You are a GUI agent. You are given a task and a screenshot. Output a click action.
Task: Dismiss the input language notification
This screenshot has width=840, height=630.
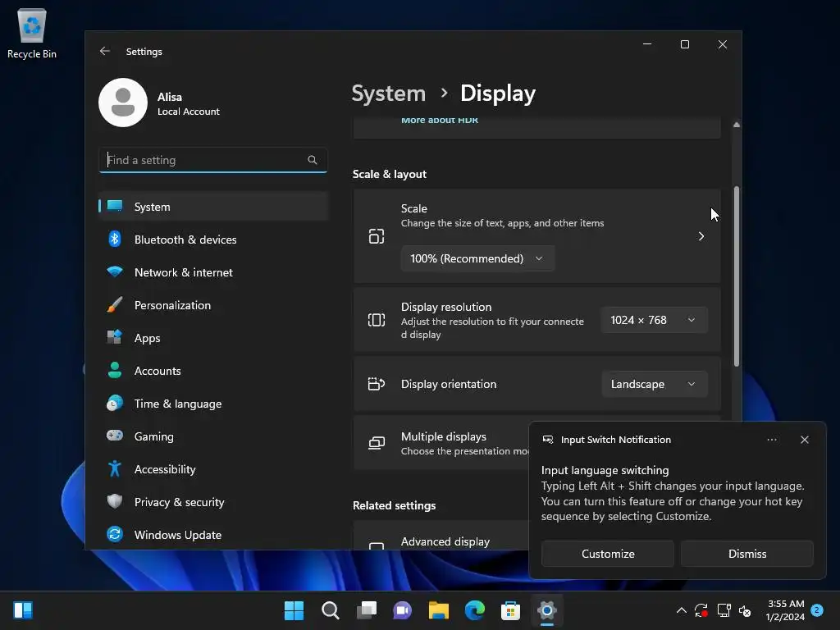(746, 554)
